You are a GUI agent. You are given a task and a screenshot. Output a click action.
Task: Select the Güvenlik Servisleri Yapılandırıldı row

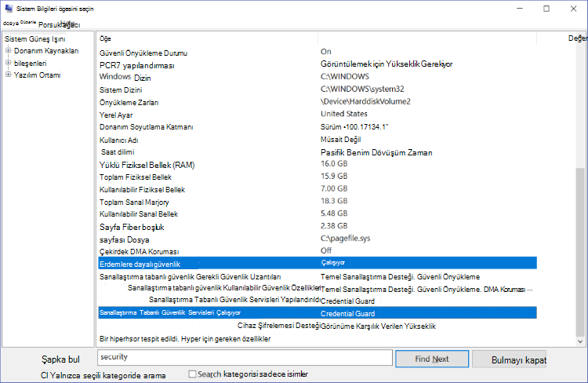[x=318, y=301]
